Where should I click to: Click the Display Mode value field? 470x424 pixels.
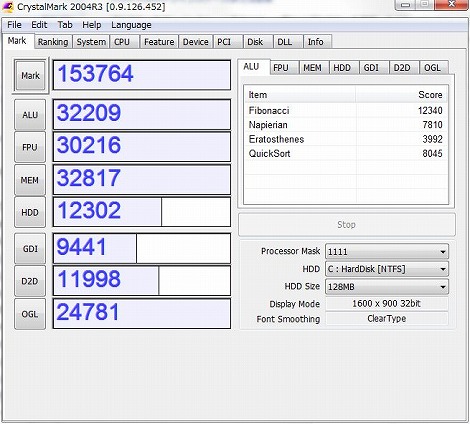(x=387, y=304)
